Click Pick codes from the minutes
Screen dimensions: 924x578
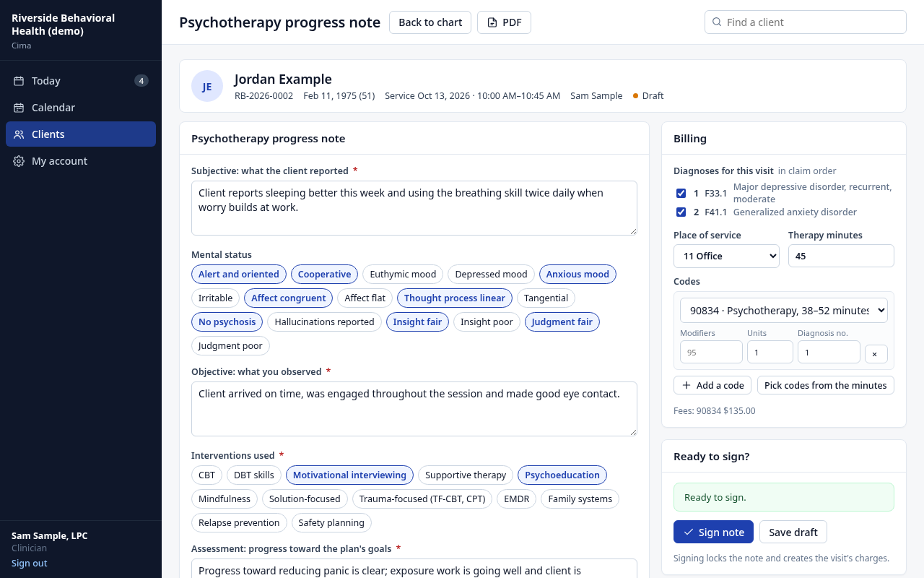click(826, 385)
